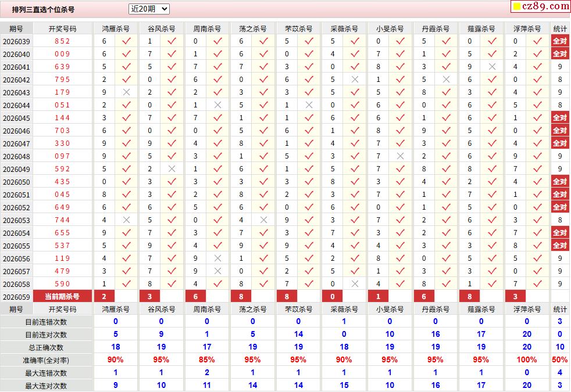This screenshot has height=392, width=571.
Task: Click the 全对 badge in row 2026039
Action: 560,41
